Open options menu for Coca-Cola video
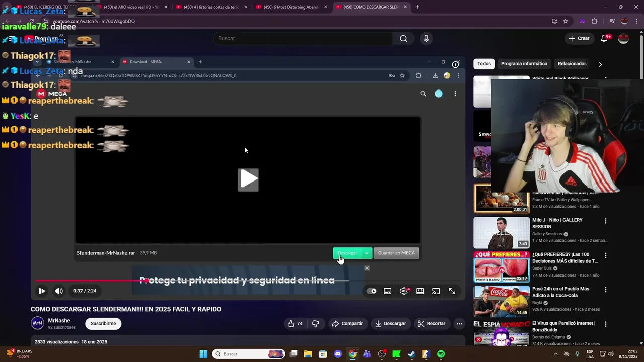This screenshot has width=644, height=362. coord(605,290)
